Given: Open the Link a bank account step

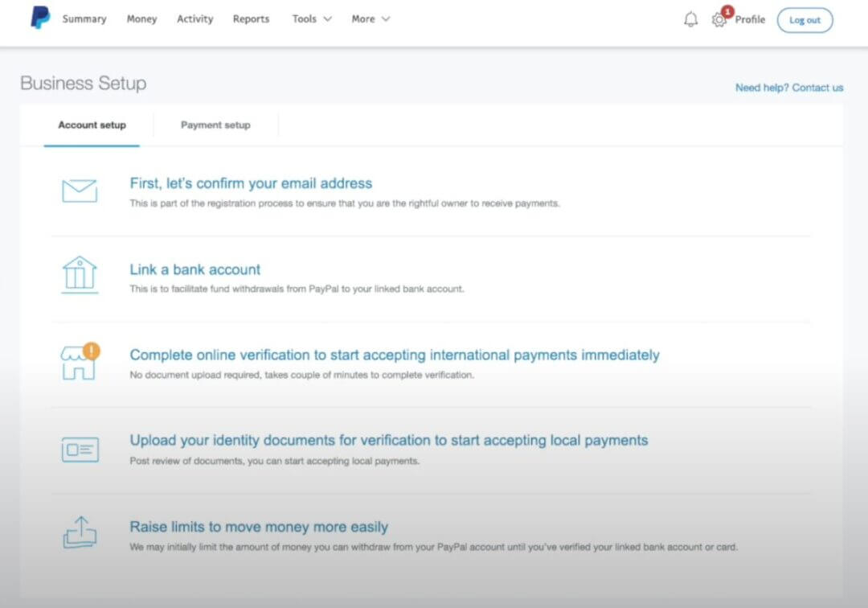Looking at the screenshot, I should click(194, 269).
